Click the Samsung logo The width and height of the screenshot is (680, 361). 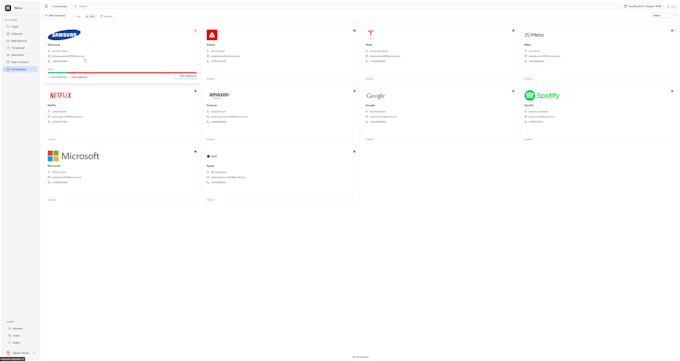click(64, 35)
